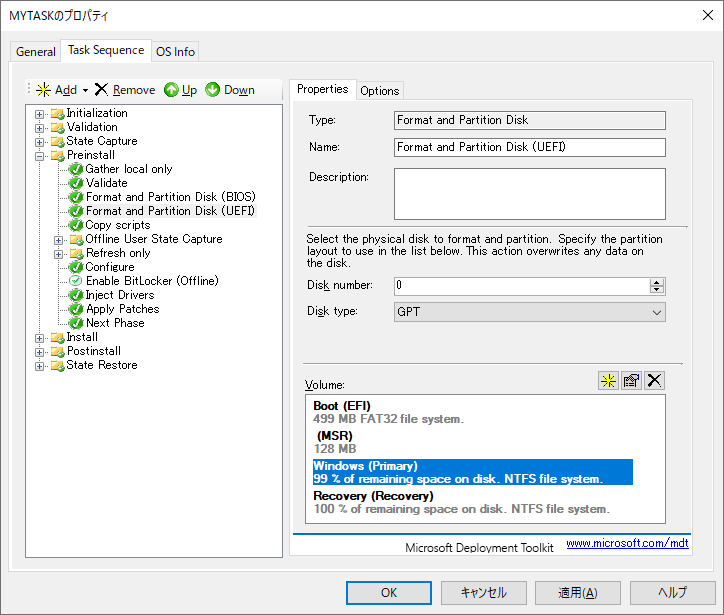This screenshot has height=615, width=724.
Task: Select Format and Partition Disk (BIOS) step
Action: 170,197
